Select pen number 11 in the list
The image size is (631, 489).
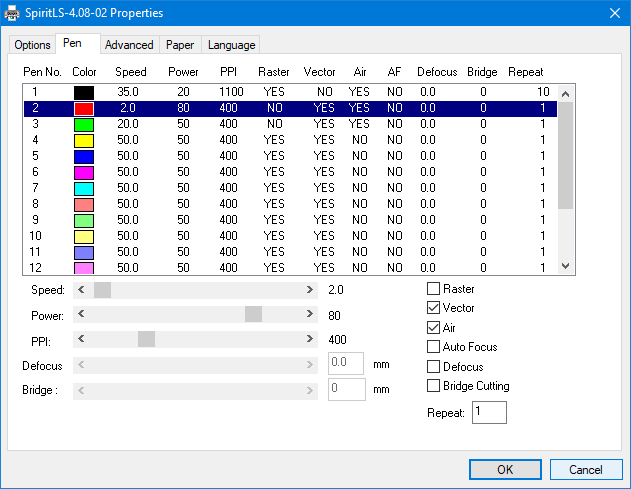click(x=290, y=252)
